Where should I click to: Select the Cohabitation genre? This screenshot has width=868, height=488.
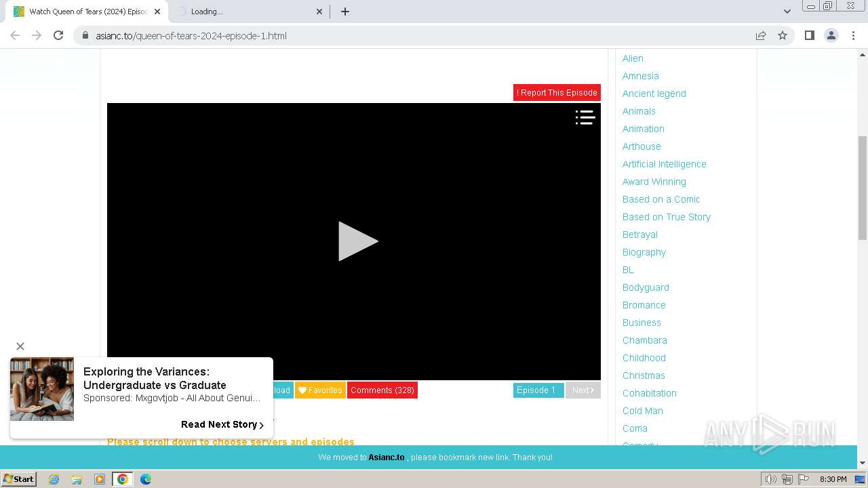click(650, 393)
